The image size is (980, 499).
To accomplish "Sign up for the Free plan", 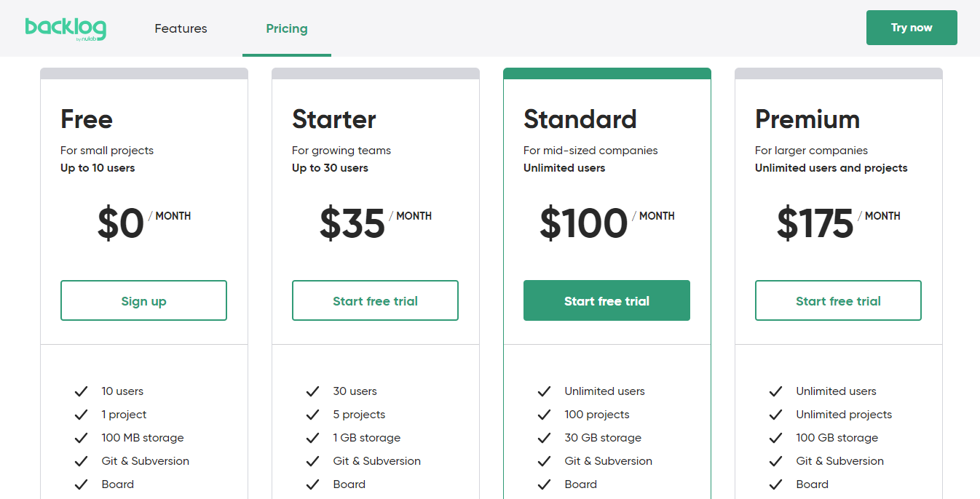I will click(x=143, y=300).
